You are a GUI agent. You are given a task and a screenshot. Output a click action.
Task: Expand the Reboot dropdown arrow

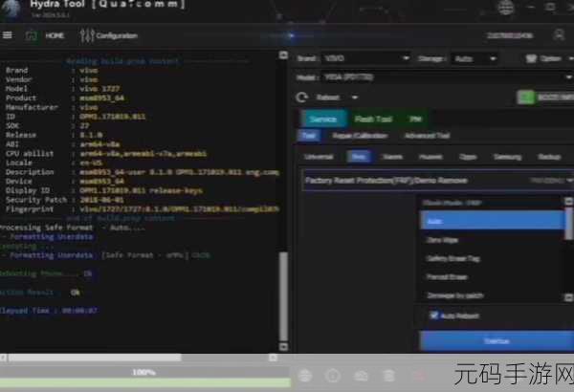click(x=354, y=98)
